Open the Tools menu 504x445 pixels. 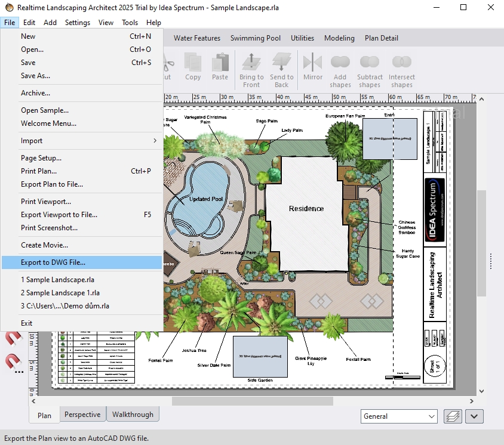(130, 23)
